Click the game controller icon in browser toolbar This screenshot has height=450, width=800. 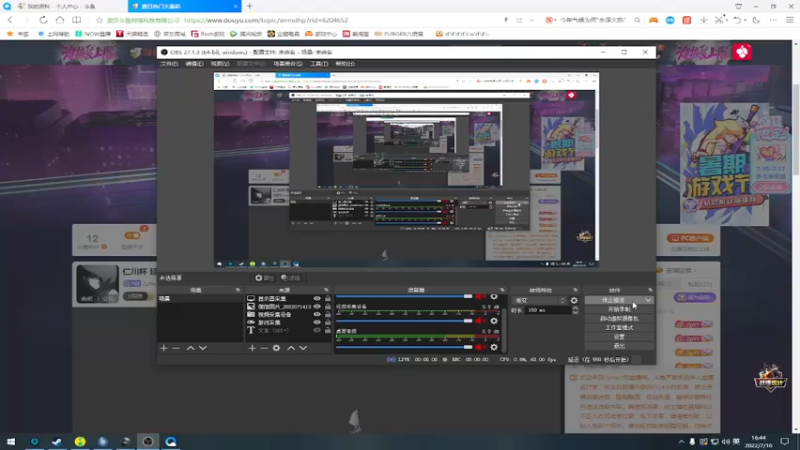(x=653, y=20)
